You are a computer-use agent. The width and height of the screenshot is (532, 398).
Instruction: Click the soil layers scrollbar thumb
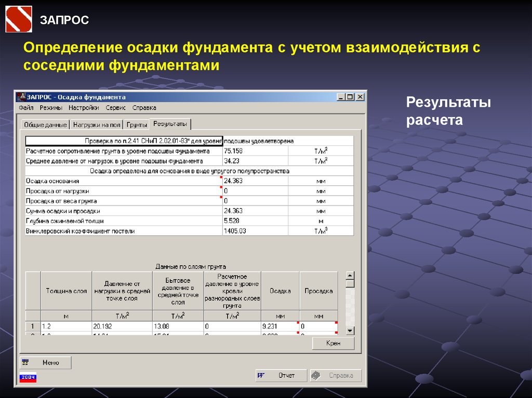tap(350, 283)
